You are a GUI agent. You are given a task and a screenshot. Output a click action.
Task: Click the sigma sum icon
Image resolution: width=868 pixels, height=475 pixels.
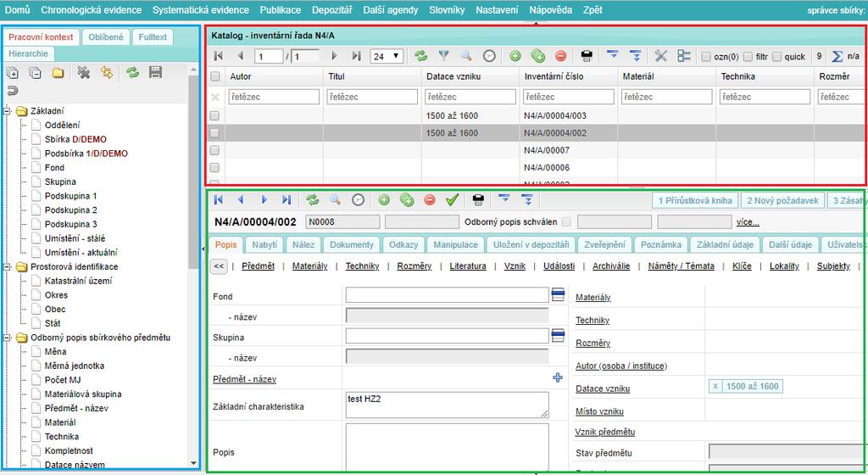point(837,56)
